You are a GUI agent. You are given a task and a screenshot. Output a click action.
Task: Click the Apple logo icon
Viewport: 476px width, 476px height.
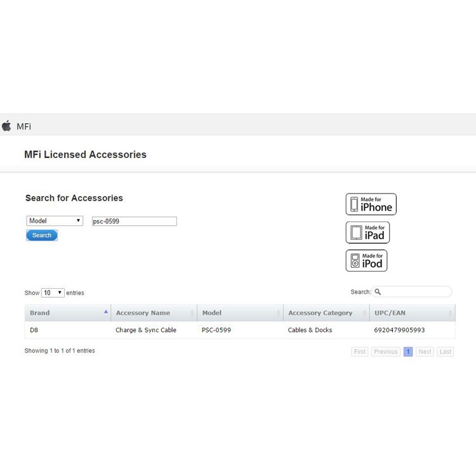point(6,126)
